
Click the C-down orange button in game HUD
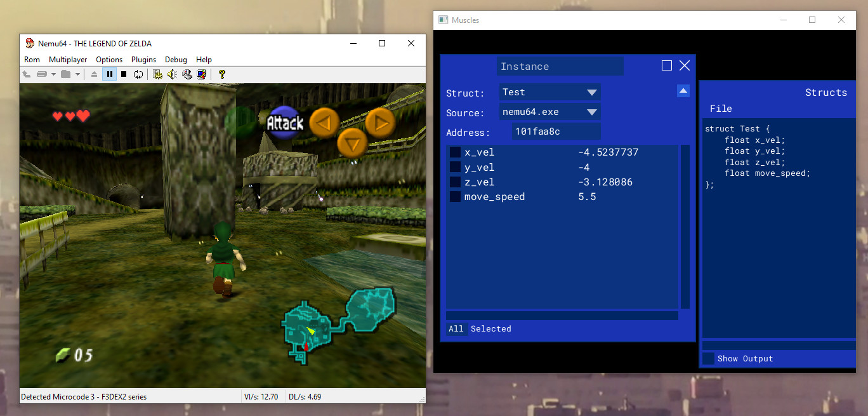[352, 143]
